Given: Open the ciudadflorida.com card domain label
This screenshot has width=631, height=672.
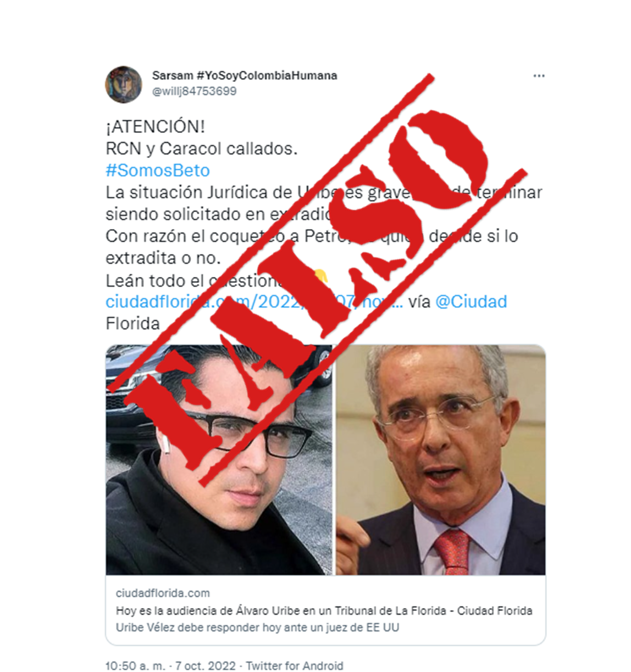Looking at the screenshot, I should point(163,593).
